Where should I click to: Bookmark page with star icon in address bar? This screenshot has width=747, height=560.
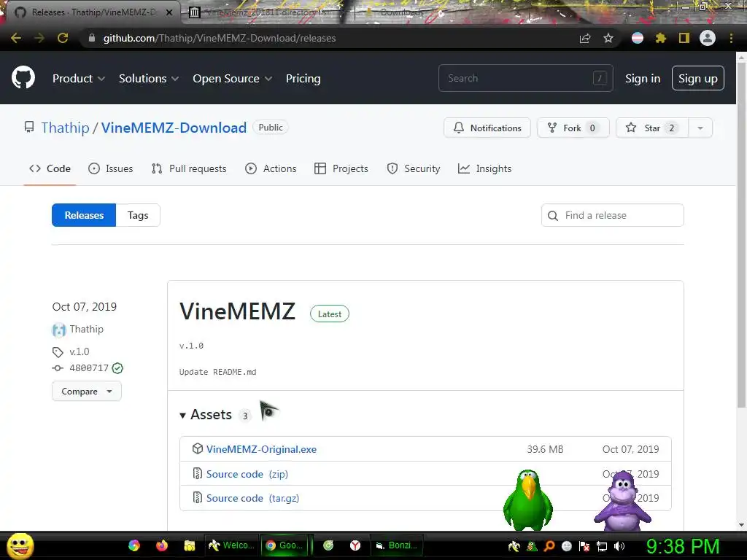pos(608,38)
